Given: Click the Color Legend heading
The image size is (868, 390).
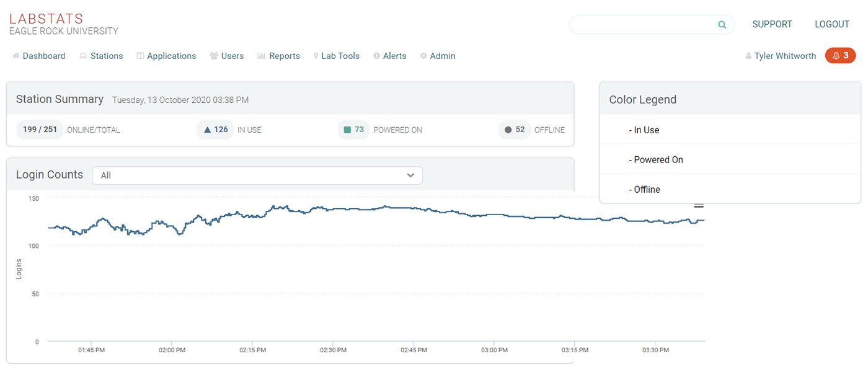Looking at the screenshot, I should 643,100.
